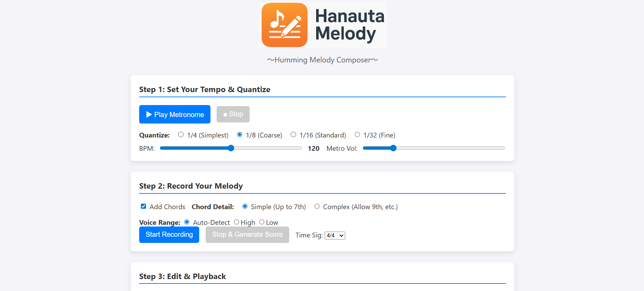Choose the Low voice range

262,222
